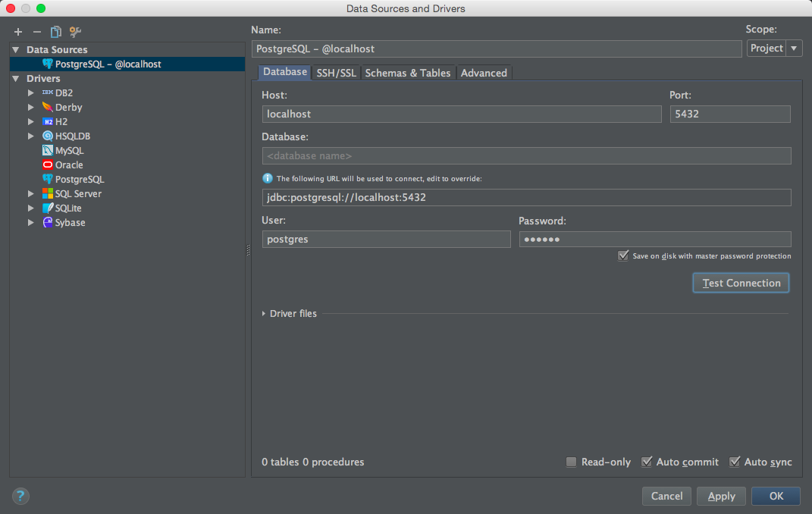Open the Schemas & Tables tab
Screen dimensions: 812x514
[x=408, y=73]
